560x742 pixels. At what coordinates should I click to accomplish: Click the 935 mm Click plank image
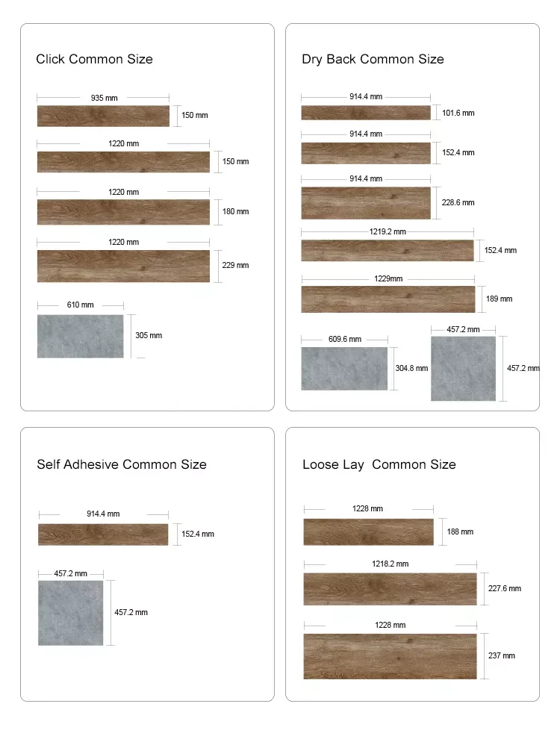(x=103, y=116)
